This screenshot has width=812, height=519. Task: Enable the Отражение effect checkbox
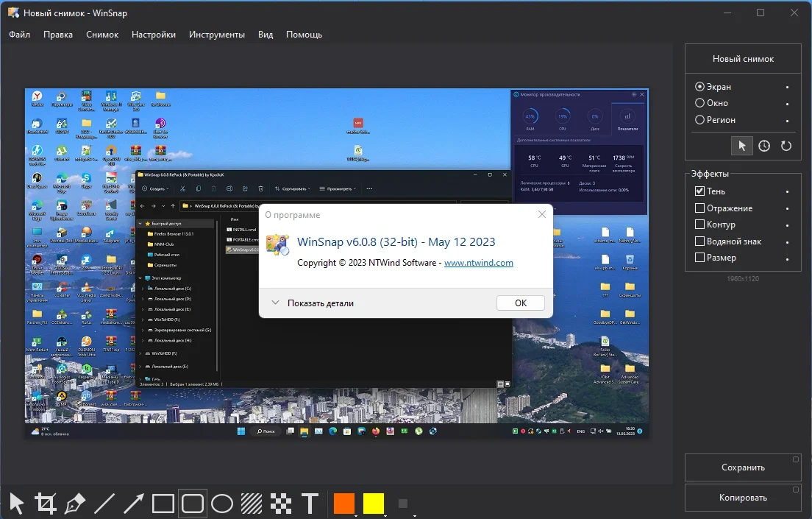click(699, 208)
